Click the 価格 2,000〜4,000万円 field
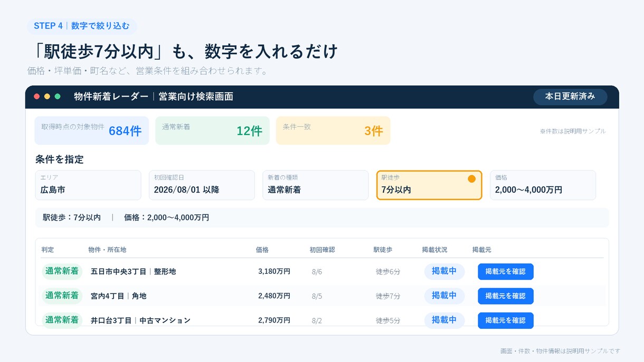 click(x=543, y=185)
